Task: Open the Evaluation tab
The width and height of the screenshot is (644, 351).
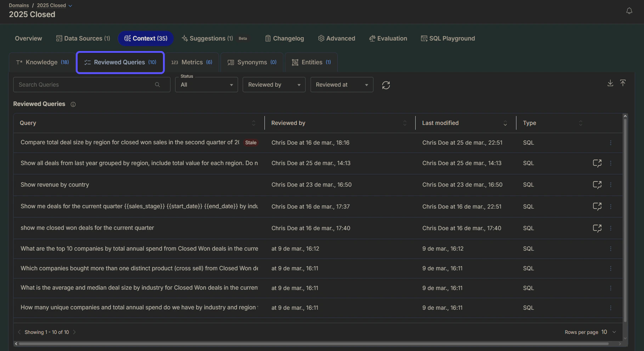Action: (388, 38)
